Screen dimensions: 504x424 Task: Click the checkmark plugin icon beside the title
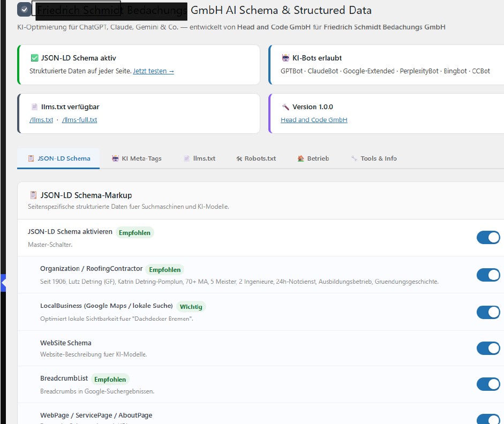(x=24, y=9)
